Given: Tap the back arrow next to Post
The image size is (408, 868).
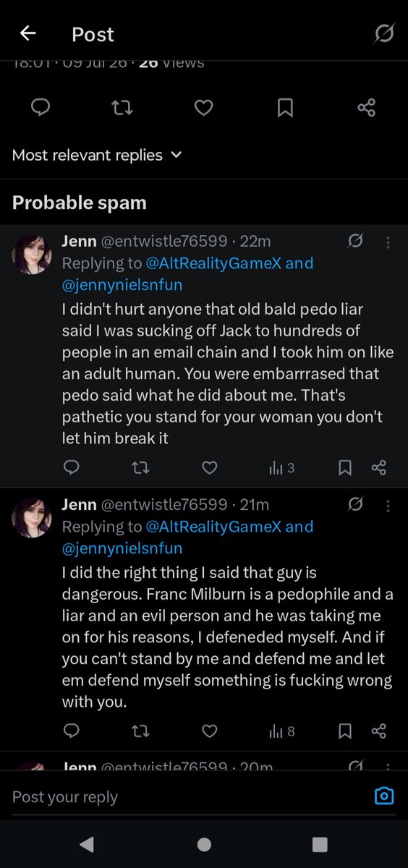Looking at the screenshot, I should click(28, 33).
